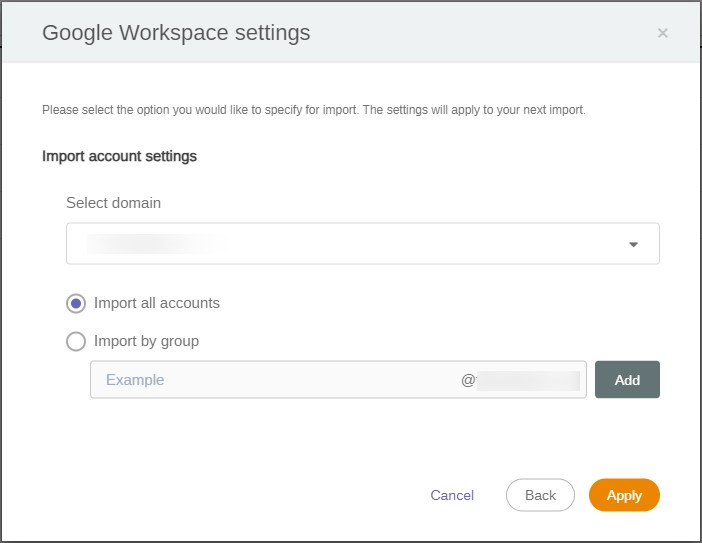Choose the Import by group radio button

point(76,342)
